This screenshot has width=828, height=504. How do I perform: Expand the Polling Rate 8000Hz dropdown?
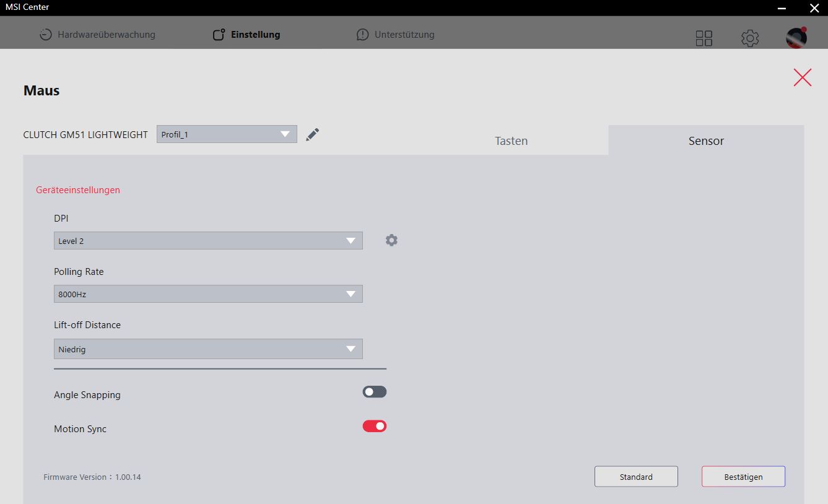coord(208,294)
